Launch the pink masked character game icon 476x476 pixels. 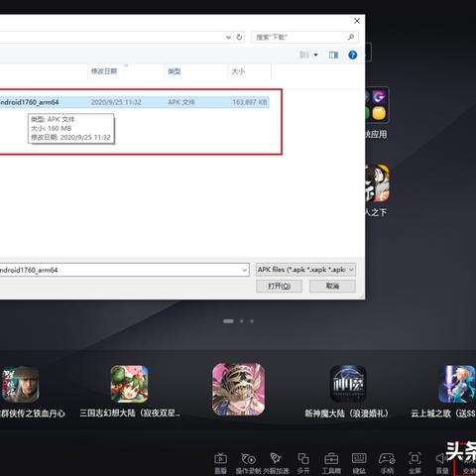(239, 389)
